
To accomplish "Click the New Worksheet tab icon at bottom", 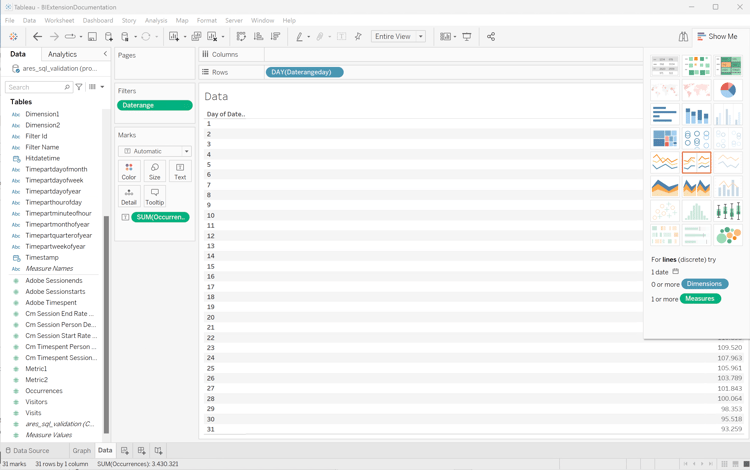I will [x=124, y=450].
